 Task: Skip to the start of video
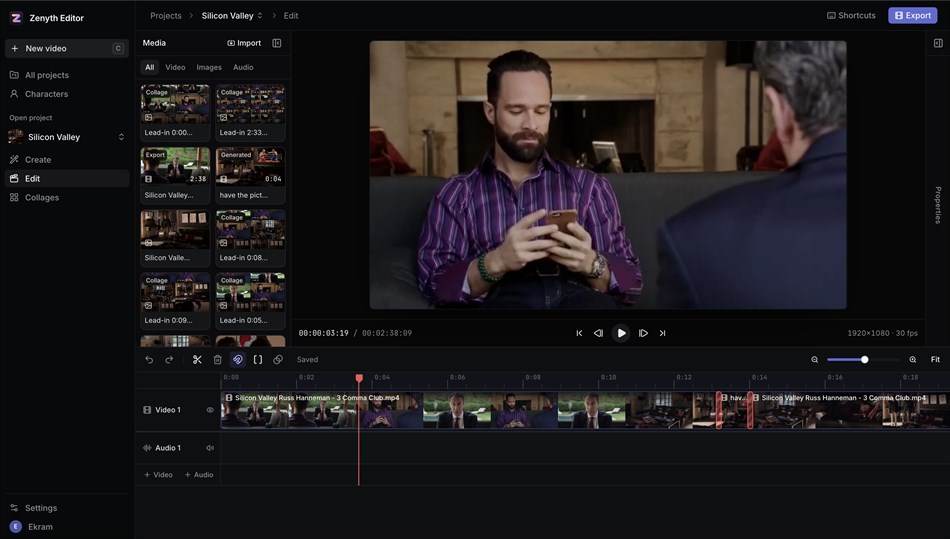click(579, 333)
